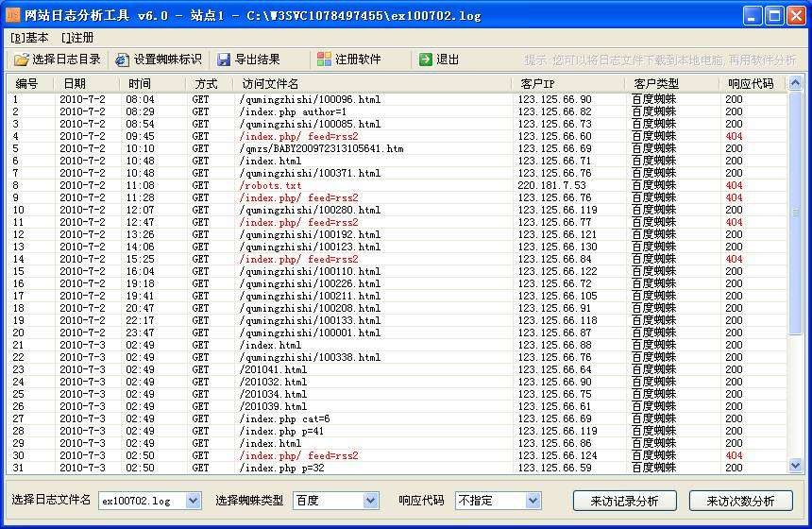Click the floppy disk icon for 导出结果
This screenshot has width=812, height=529.
pos(223,60)
